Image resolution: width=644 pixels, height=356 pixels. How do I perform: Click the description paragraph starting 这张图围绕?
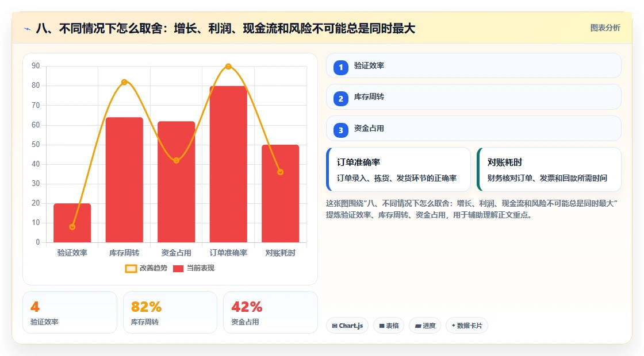471,209
